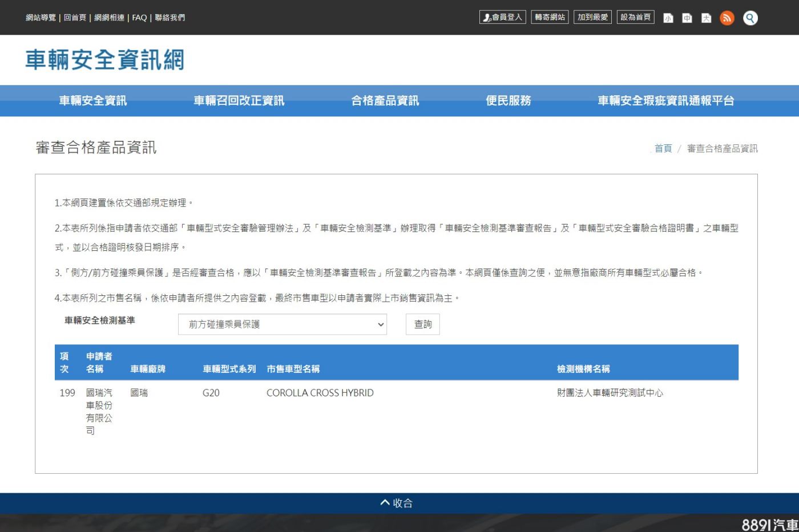This screenshot has width=799, height=532.
Task: Click 加到最愛 add to favorites
Action: pyautogui.click(x=592, y=18)
